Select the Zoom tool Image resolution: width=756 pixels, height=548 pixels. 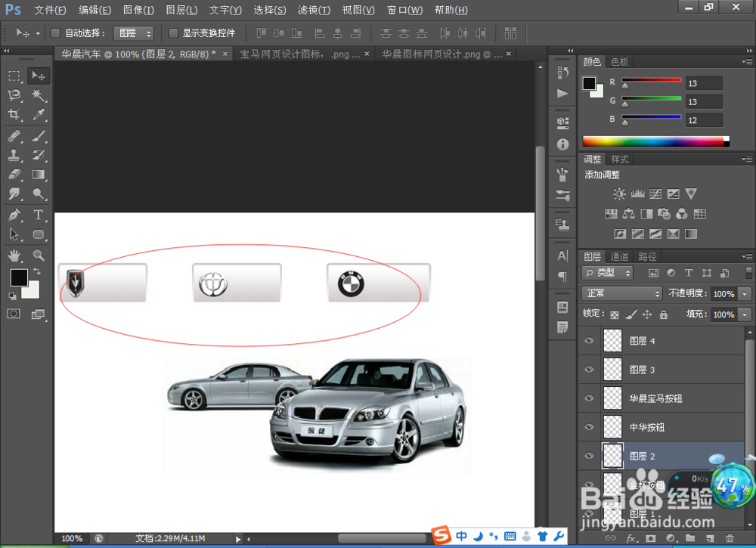[x=38, y=255]
